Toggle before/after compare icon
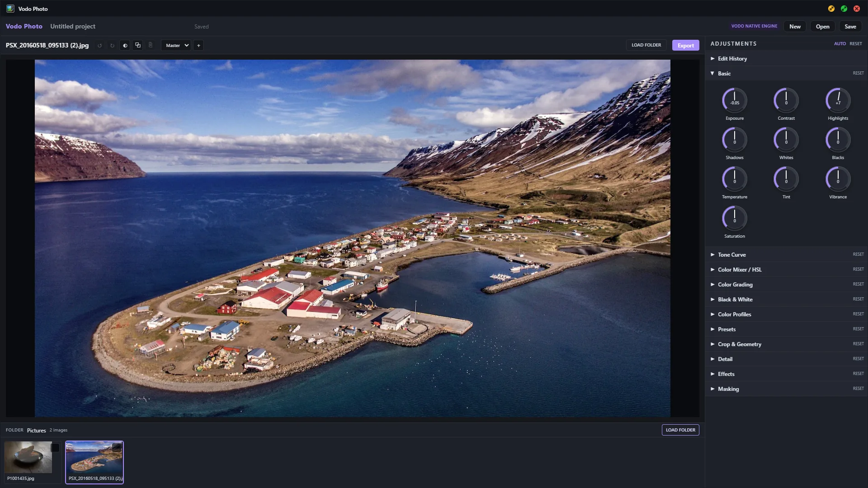The width and height of the screenshot is (868, 488). tap(125, 45)
